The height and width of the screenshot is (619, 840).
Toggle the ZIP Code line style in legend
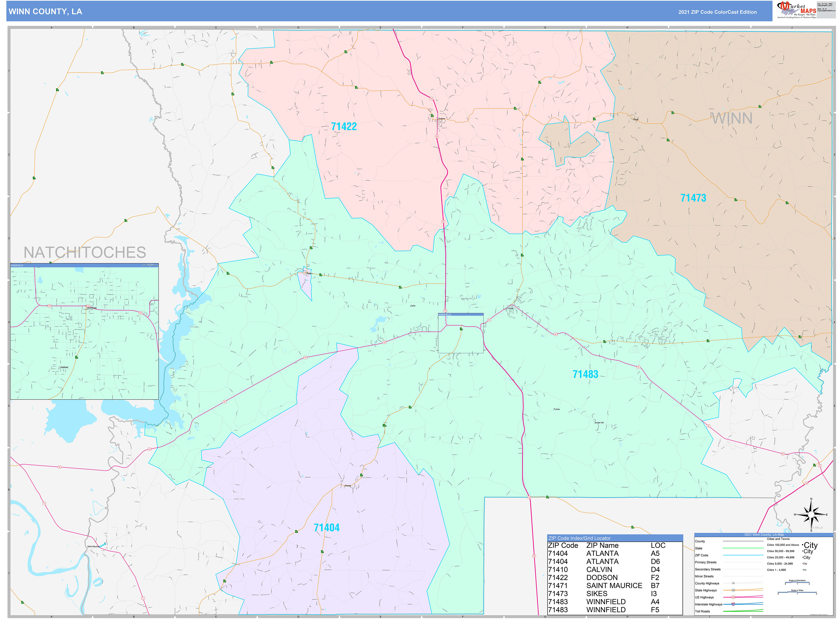(743, 555)
